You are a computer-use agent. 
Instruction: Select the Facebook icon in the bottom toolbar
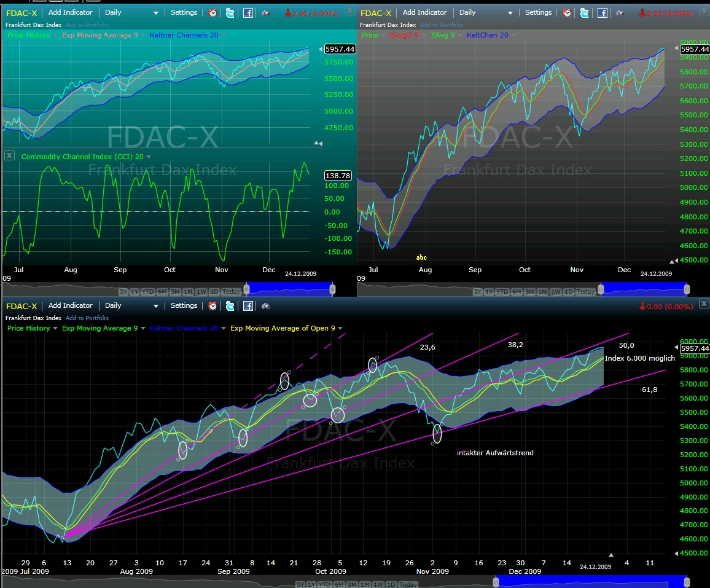tap(248, 305)
